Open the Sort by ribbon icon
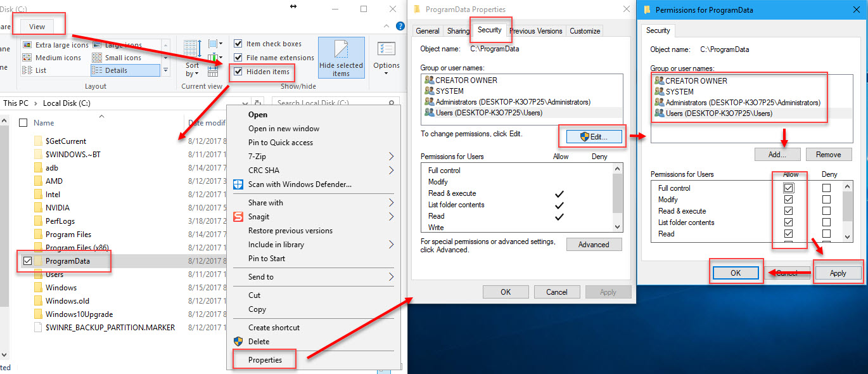The image size is (868, 374). point(192,57)
